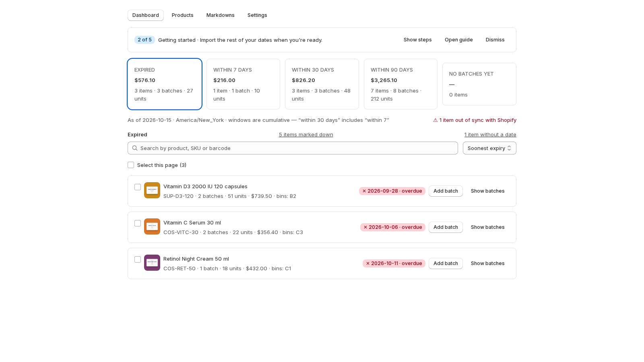This screenshot has width=644, height=362.
Task: Add batch to Vitamin C Serum
Action: point(446,227)
